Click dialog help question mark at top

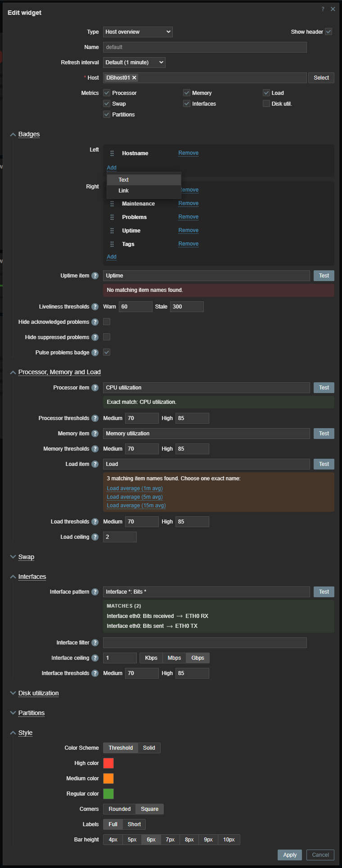tap(323, 9)
